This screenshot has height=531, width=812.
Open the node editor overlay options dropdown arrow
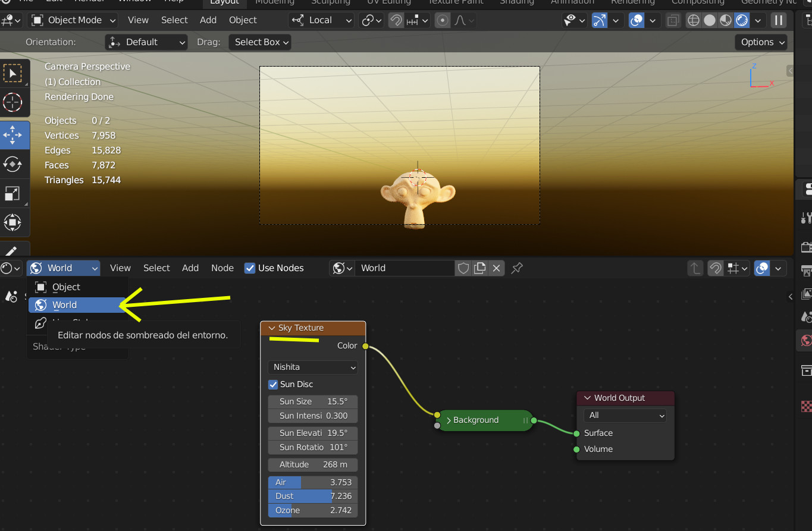click(x=779, y=268)
